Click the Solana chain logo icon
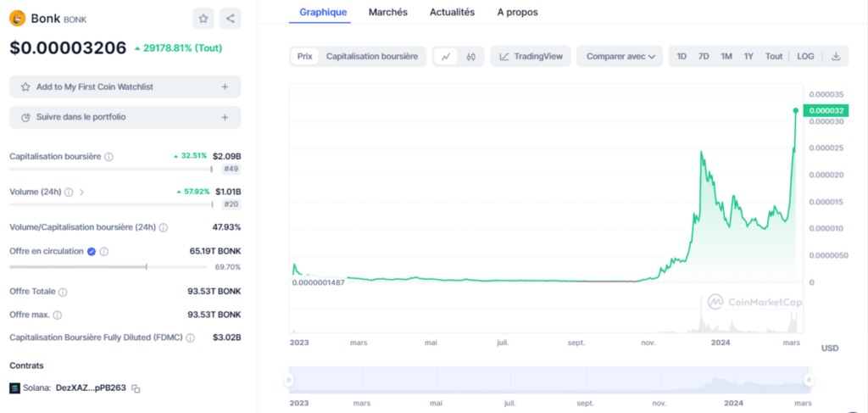Screen dimensions: 868x413 pyautogui.click(x=15, y=388)
